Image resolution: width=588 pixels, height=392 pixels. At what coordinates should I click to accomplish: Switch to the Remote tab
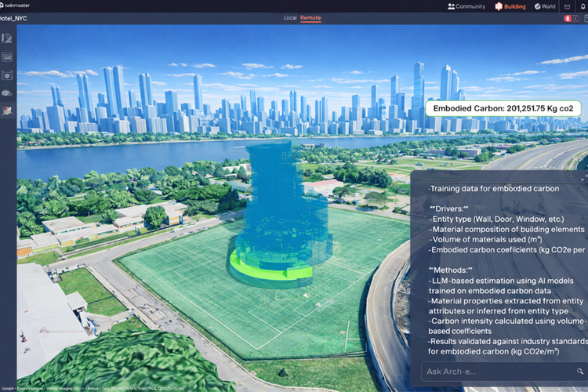[x=310, y=17]
